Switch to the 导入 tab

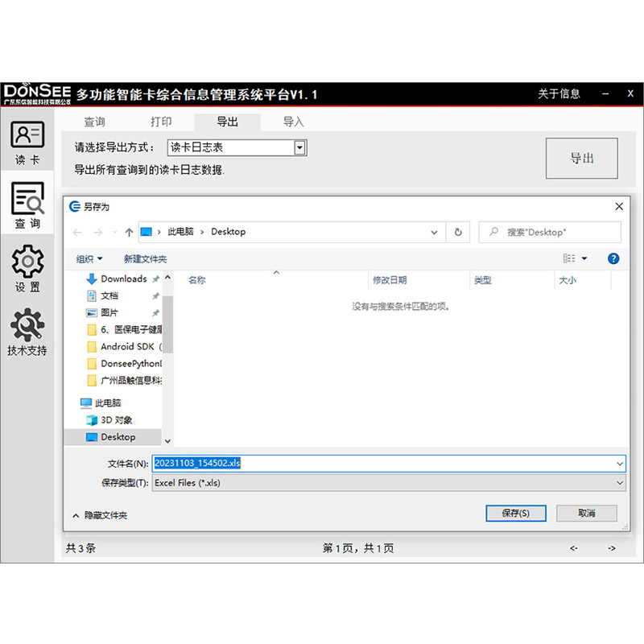pos(293,122)
